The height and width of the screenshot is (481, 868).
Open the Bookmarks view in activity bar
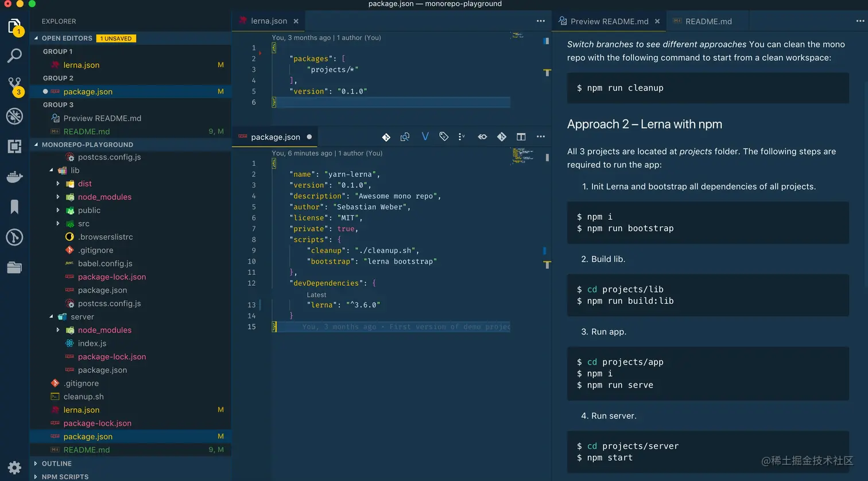tap(14, 207)
